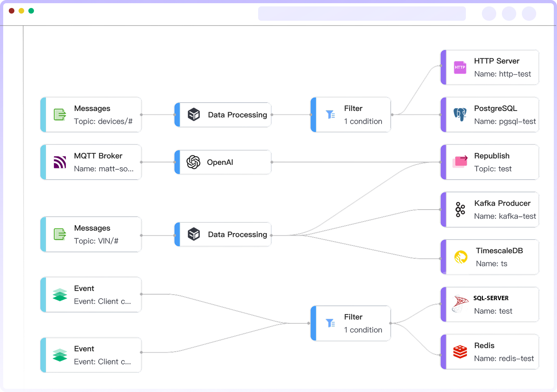557x392 pixels.
Task: Click the OpenAI logo icon
Action: pyautogui.click(x=193, y=162)
